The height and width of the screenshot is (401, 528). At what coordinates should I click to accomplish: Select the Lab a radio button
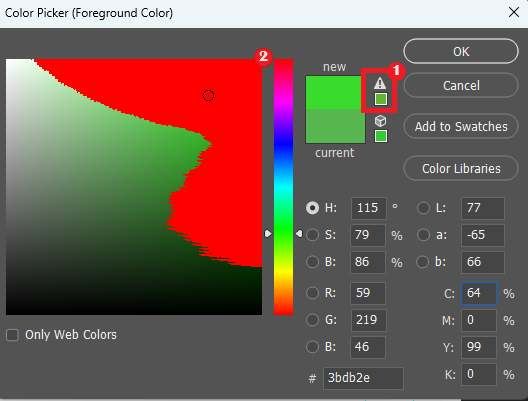(423, 235)
